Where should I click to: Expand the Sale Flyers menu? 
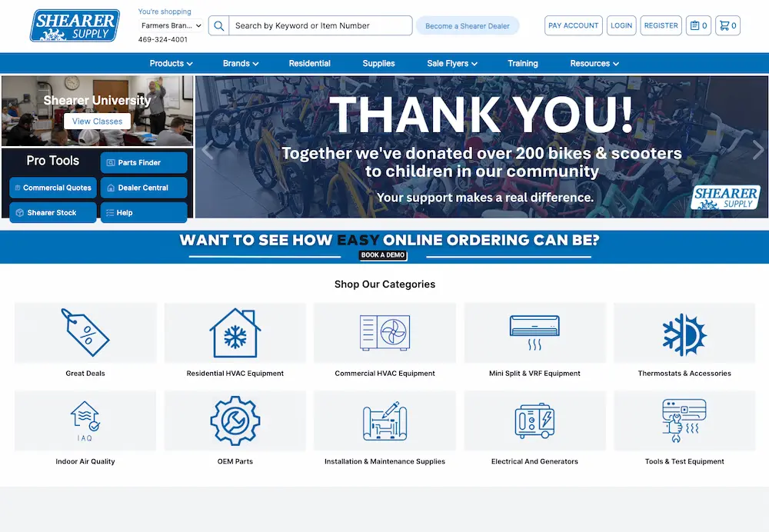coord(452,64)
